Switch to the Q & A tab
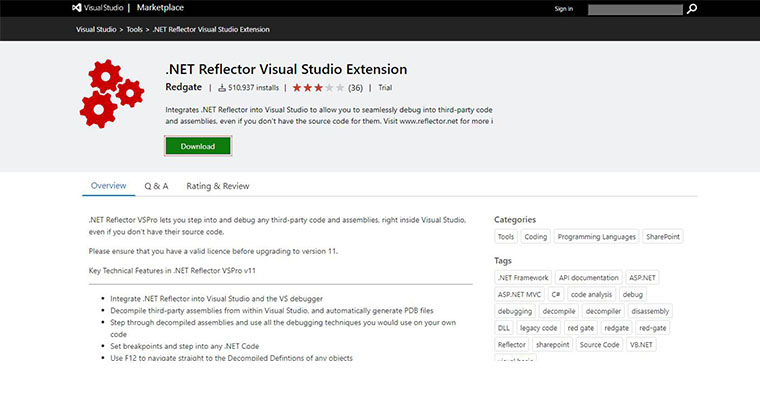Screen dimensions: 760x400 (x=156, y=186)
